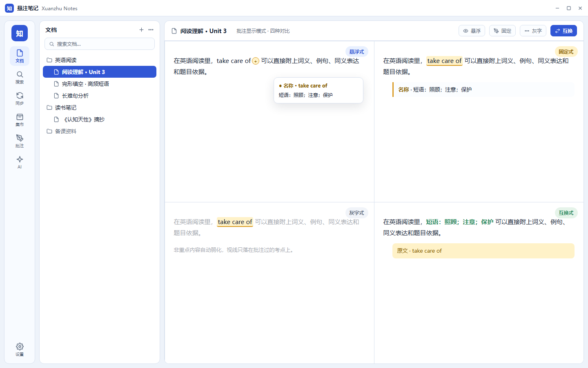The image size is (588, 368).
Task: Click the 灰字式 badge label
Action: point(356,213)
